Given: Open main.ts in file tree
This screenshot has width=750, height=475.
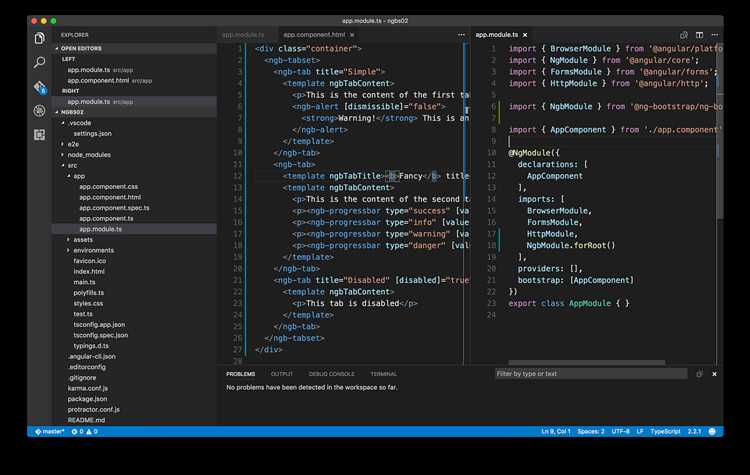Looking at the screenshot, I should point(84,282).
